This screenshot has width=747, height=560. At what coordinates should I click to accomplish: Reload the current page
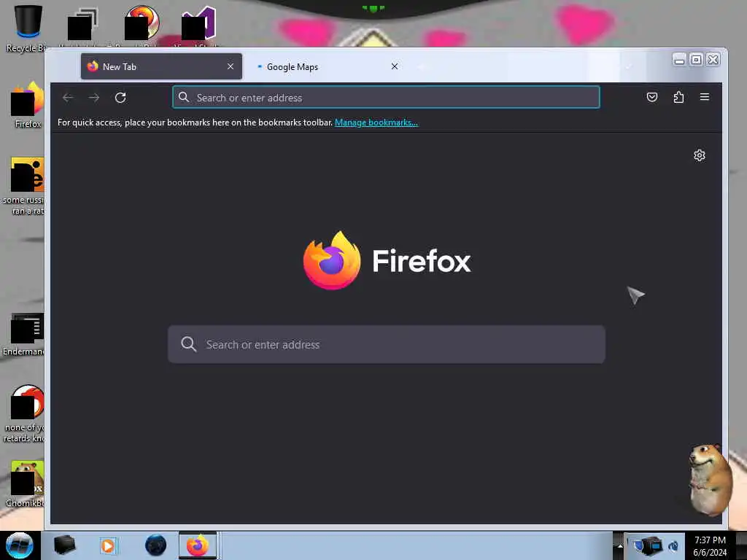pyautogui.click(x=120, y=98)
